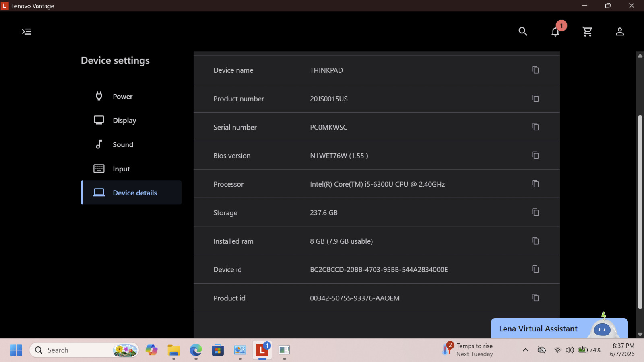The height and width of the screenshot is (362, 644).
Task: Copy the Serial number value
Action: [535, 127]
